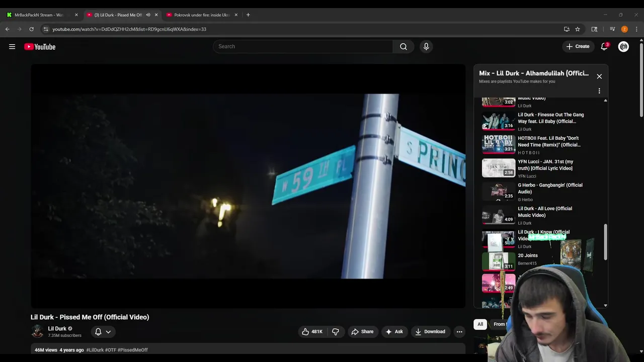This screenshot has width=644, height=362.
Task: Open the 4:09 All Love thumbnail
Action: coord(499,215)
